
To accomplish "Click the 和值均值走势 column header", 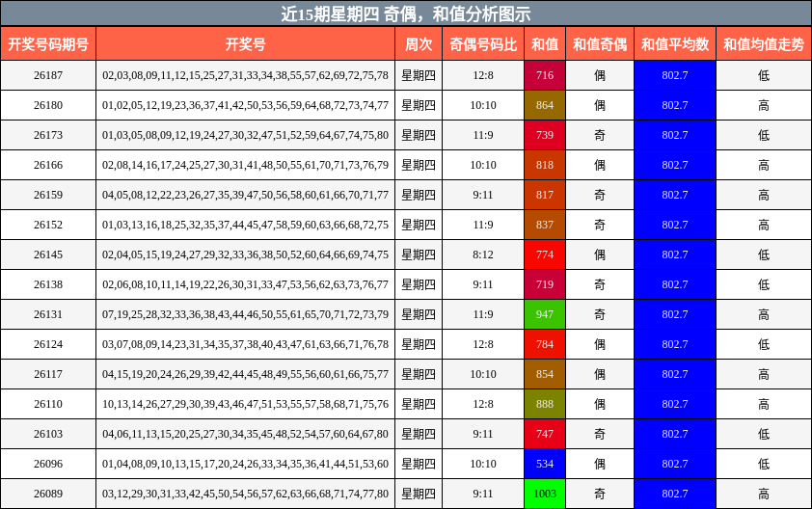I will (764, 44).
